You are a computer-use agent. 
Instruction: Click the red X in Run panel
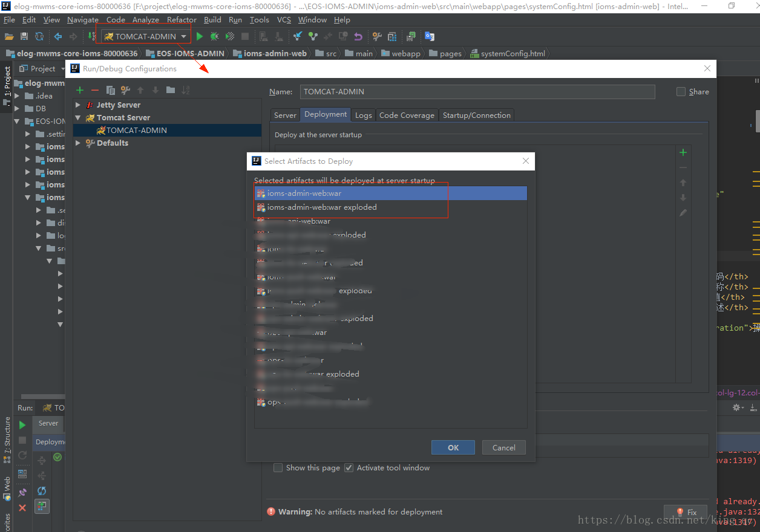(x=22, y=508)
